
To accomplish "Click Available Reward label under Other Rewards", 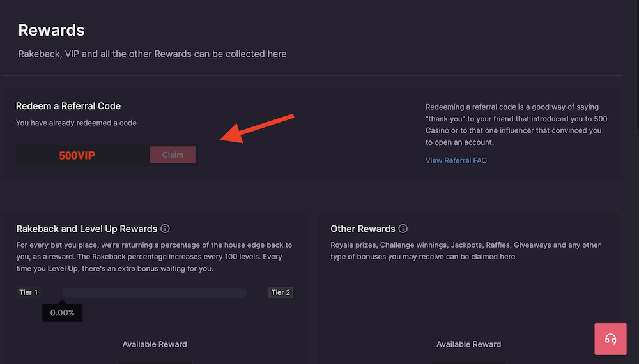I will point(468,344).
